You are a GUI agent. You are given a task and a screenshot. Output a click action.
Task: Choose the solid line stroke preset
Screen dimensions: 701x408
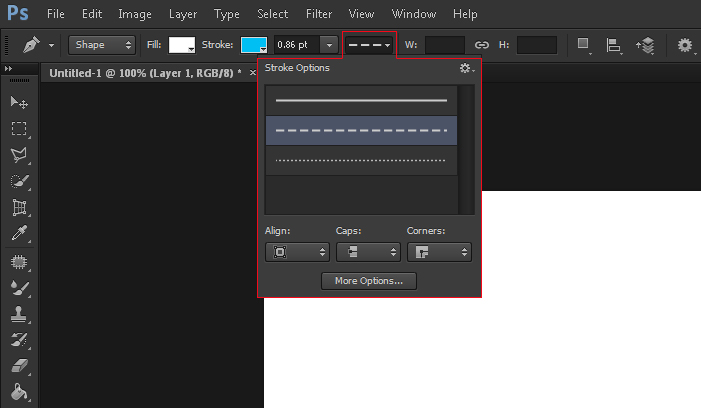coord(361,101)
